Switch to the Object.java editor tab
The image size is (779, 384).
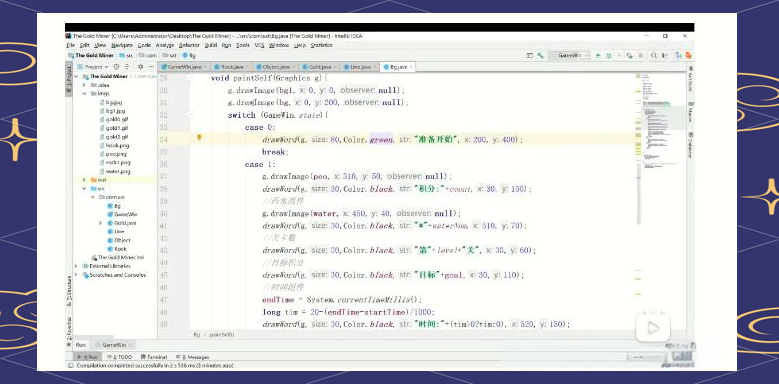(274, 67)
